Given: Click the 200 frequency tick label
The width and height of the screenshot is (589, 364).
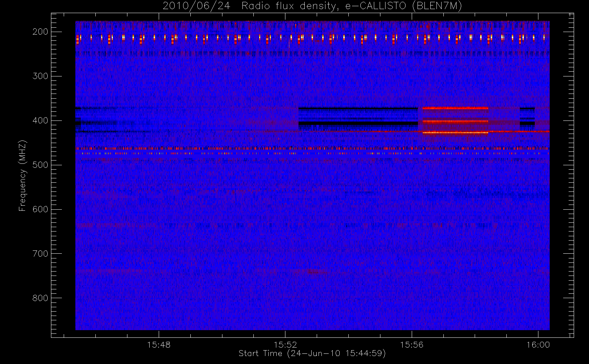Looking at the screenshot, I should click(x=40, y=32).
